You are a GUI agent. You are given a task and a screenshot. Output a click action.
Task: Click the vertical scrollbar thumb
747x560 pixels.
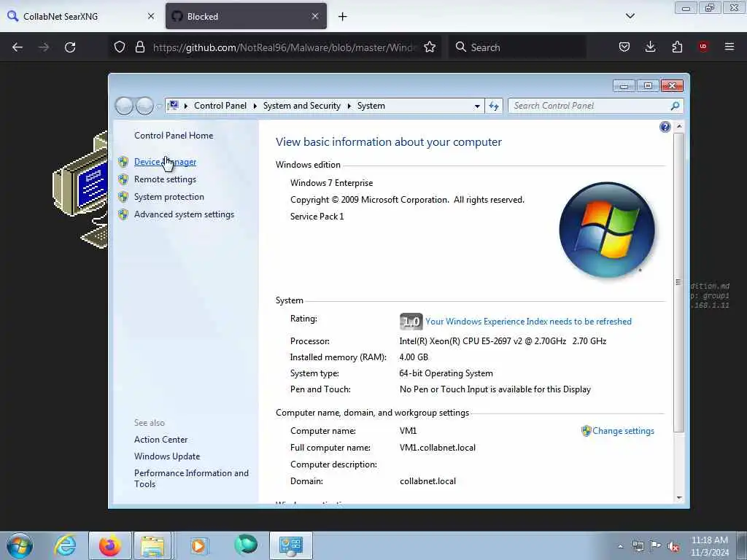pyautogui.click(x=679, y=282)
